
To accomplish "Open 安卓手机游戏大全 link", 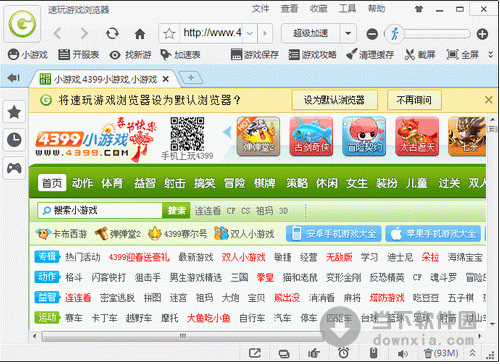I will click(x=334, y=234).
